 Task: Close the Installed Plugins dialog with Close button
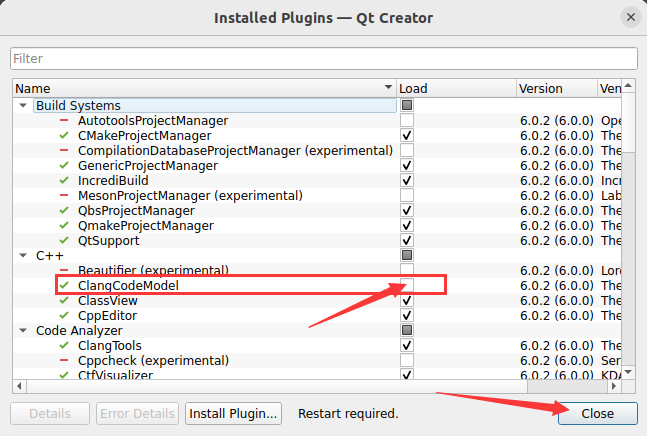pyautogui.click(x=597, y=413)
